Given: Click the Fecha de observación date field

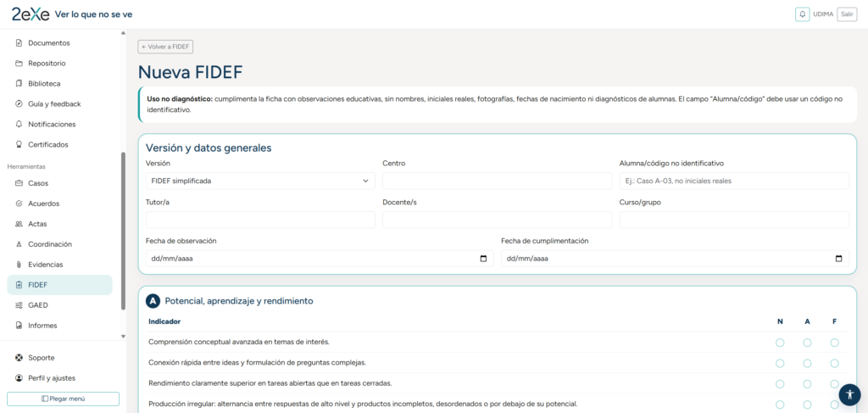Looking at the screenshot, I should click(320, 259).
